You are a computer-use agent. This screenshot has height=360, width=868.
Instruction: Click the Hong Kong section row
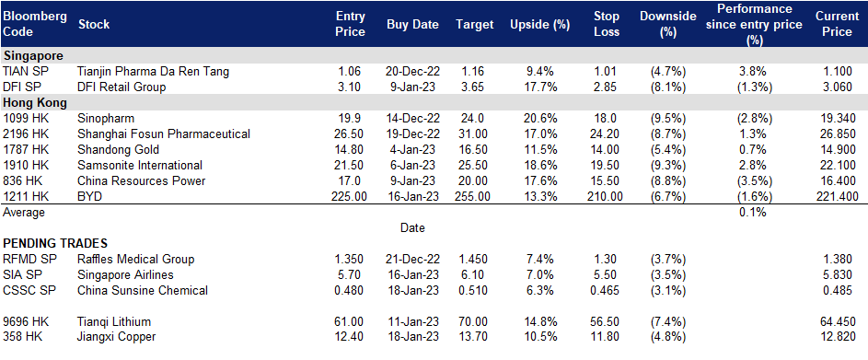pyautogui.click(x=434, y=102)
